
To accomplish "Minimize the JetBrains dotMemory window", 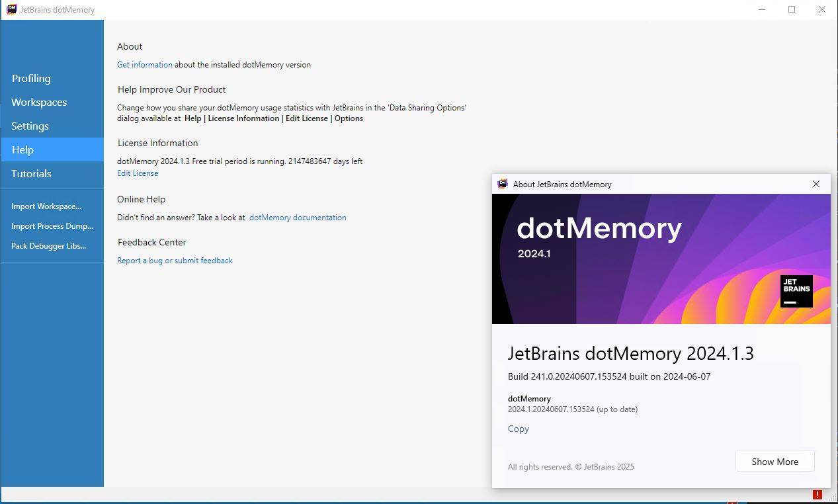I will 763,9.
